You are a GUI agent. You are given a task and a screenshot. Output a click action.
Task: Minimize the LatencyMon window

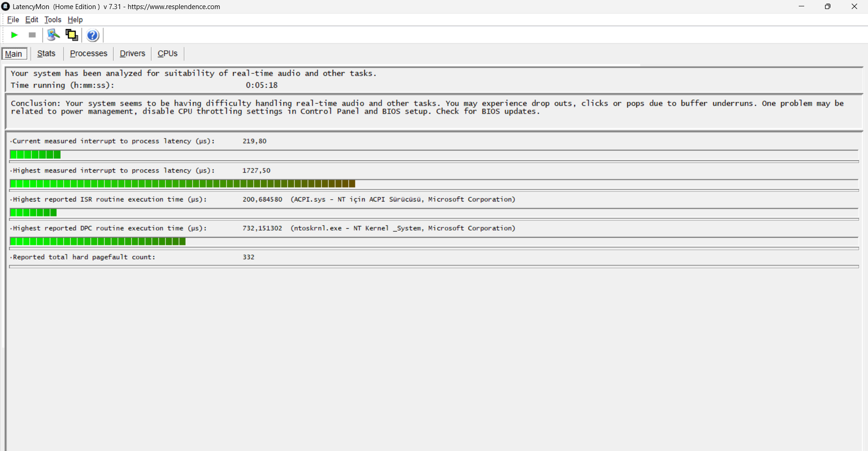pyautogui.click(x=801, y=6)
